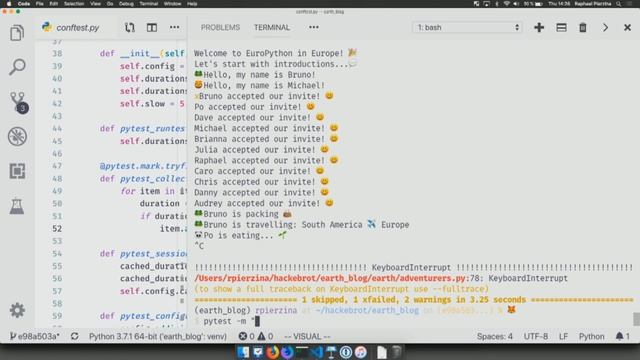Click the '-- VISUAL --' mode indicator in the status bar
Image resolution: width=640 pixels, height=360 pixels.
coord(307,336)
